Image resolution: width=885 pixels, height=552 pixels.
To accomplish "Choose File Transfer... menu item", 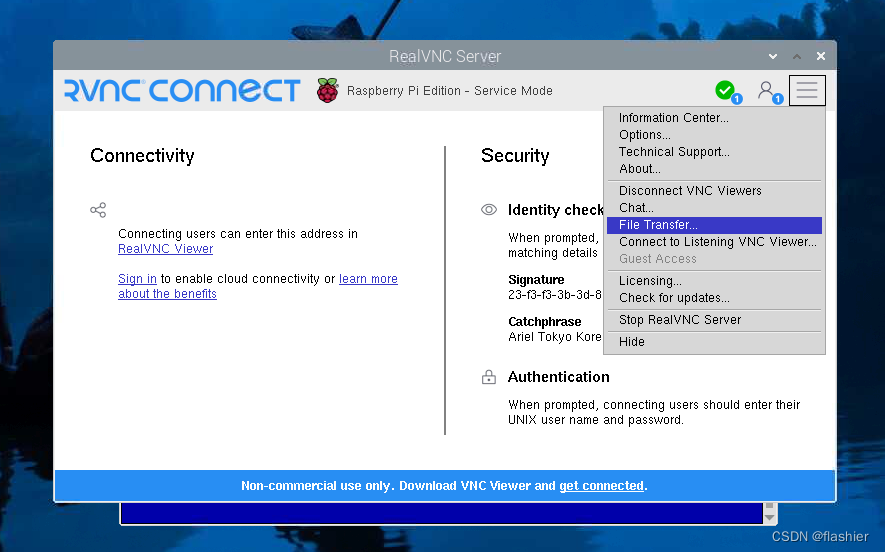I will click(714, 225).
